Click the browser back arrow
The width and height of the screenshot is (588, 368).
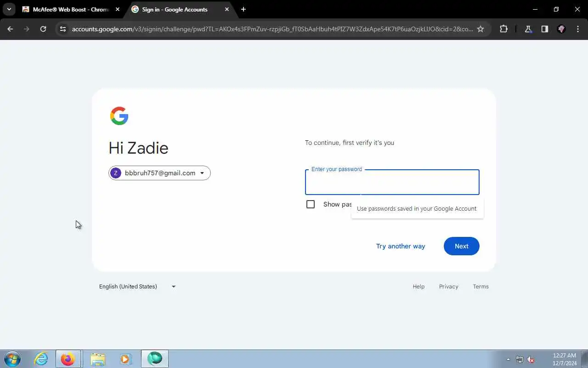point(10,29)
